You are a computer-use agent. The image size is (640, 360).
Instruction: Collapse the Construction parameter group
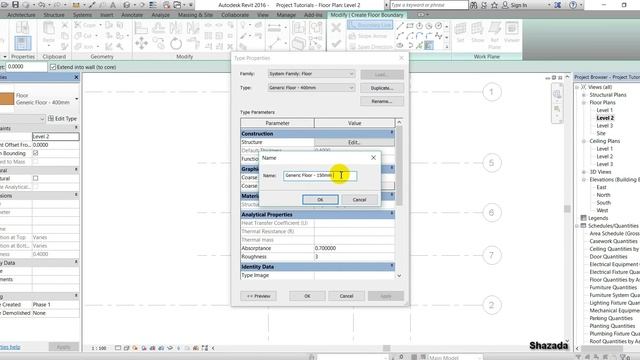391,133
